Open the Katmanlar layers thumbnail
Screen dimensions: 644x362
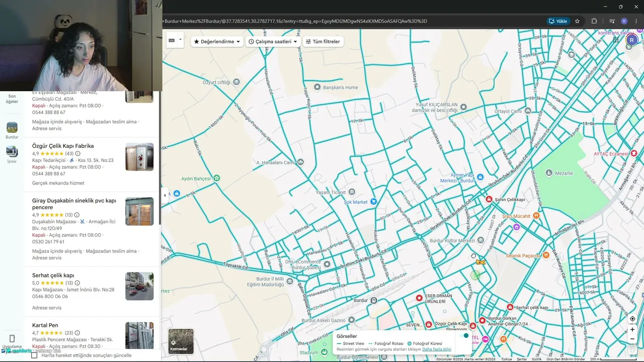coord(181,341)
